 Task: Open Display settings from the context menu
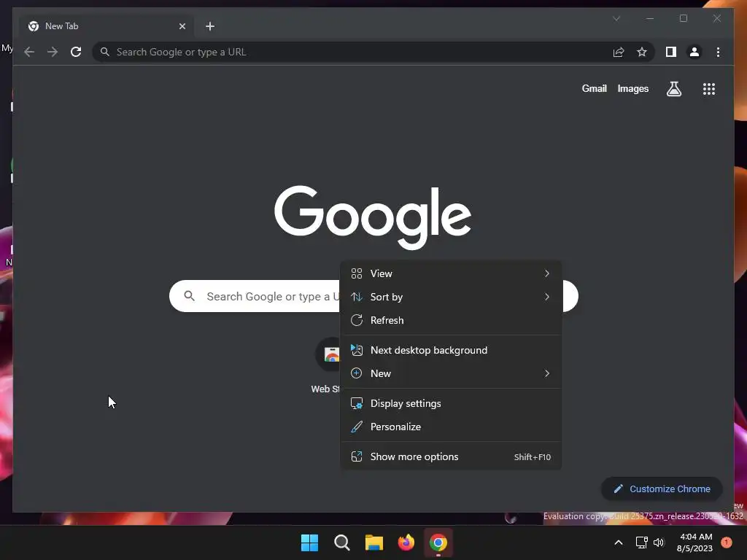pos(451,403)
